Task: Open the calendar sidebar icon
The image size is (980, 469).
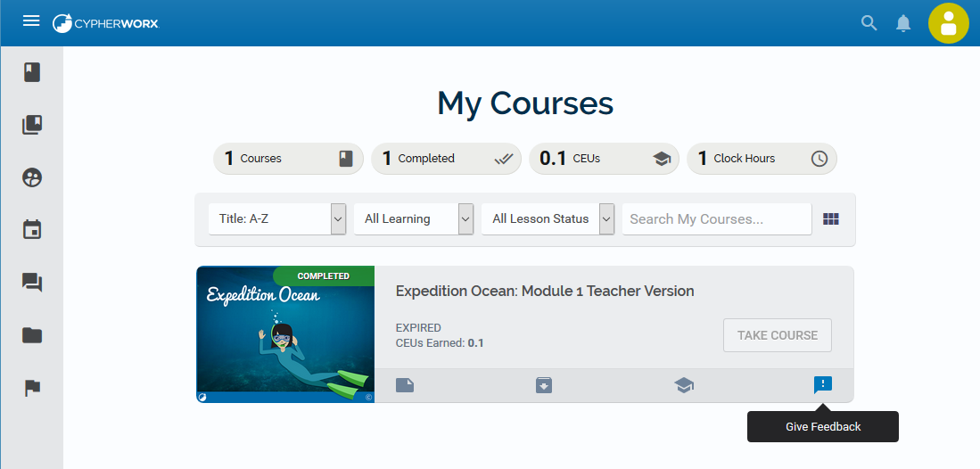Action: 32,229
